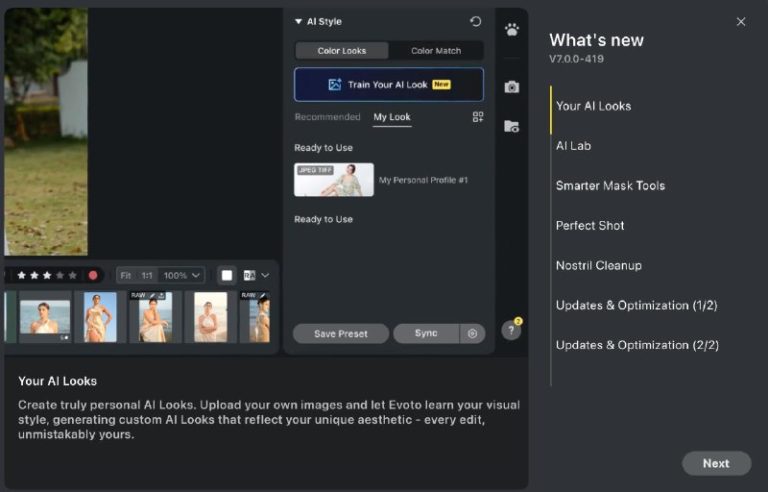
Task: Open the help question mark icon
Action: tap(511, 330)
